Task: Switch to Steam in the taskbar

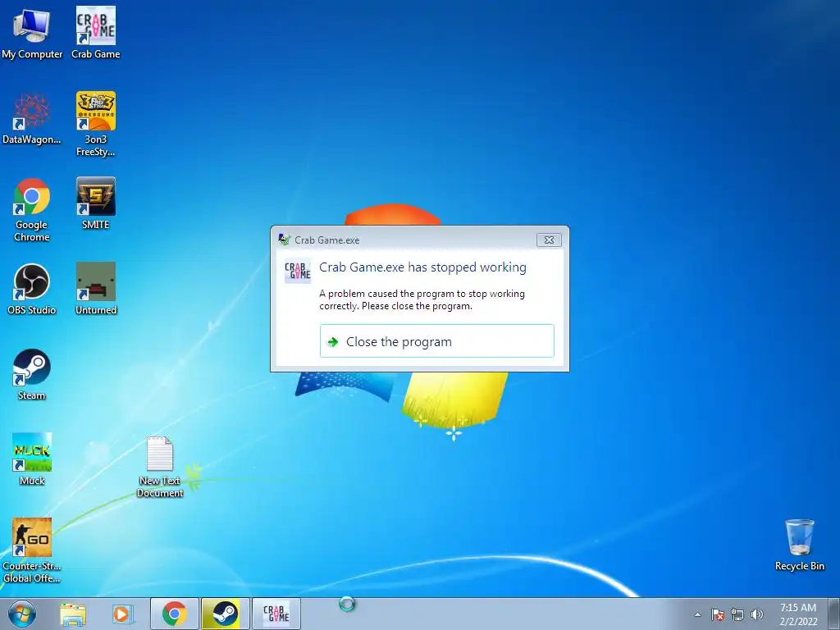Action: coord(226,614)
